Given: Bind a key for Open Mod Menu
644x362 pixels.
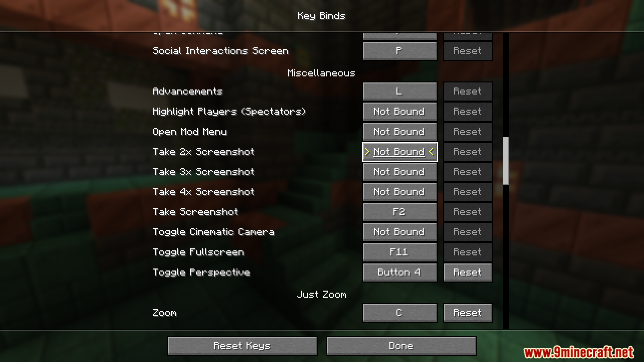Looking at the screenshot, I should 400,131.
